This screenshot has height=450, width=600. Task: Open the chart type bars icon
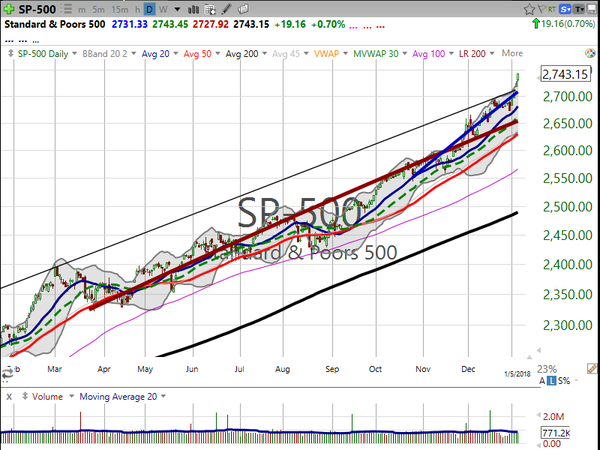(x=194, y=9)
